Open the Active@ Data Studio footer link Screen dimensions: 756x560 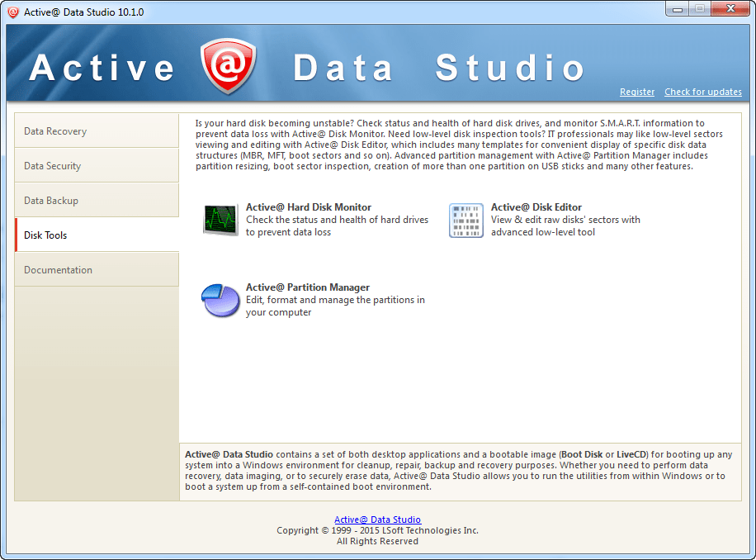[377, 520]
